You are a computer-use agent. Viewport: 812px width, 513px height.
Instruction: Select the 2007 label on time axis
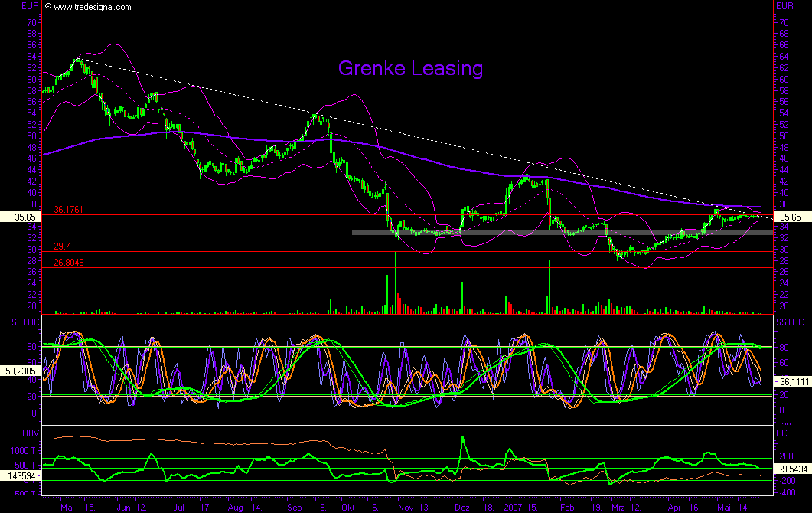point(511,506)
